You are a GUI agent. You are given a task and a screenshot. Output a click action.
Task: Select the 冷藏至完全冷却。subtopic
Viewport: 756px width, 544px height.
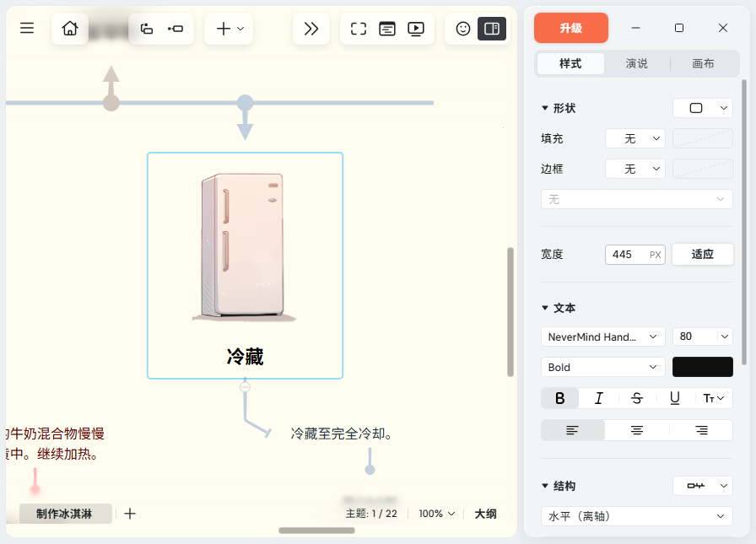pos(342,434)
